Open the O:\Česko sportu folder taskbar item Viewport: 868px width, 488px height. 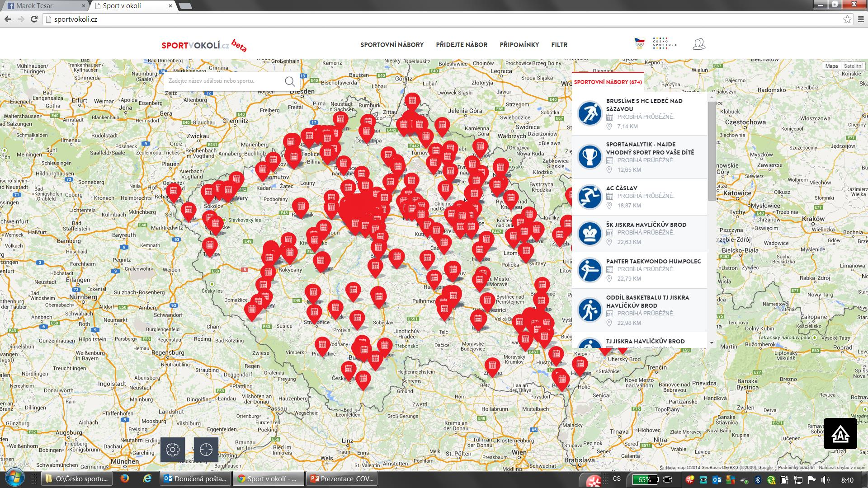(77, 479)
